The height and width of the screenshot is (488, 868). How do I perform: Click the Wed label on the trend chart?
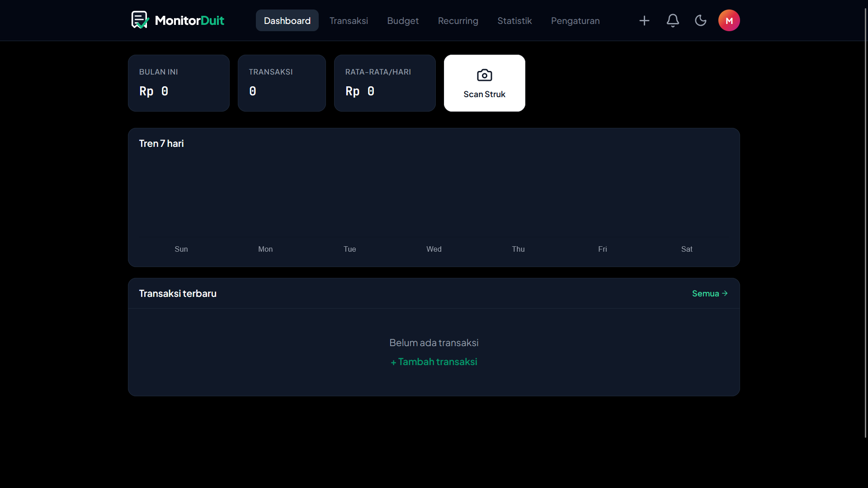pos(434,249)
